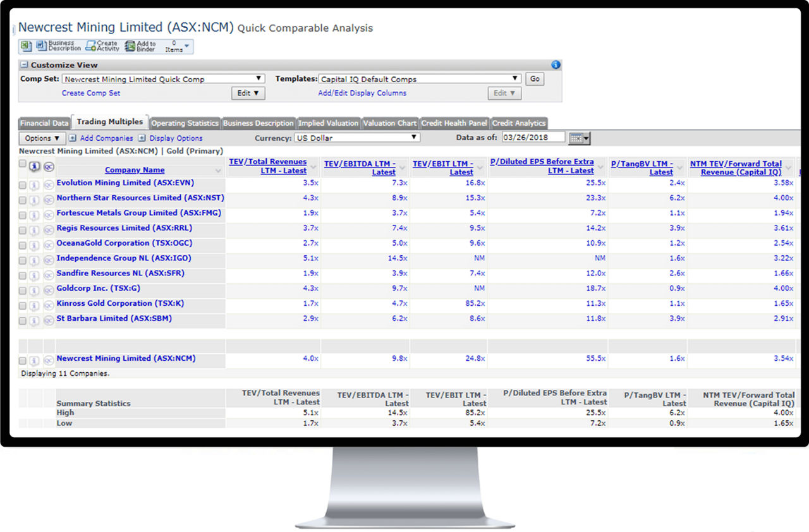
Task: Open column menu arrow beside Company Name
Action: [219, 171]
